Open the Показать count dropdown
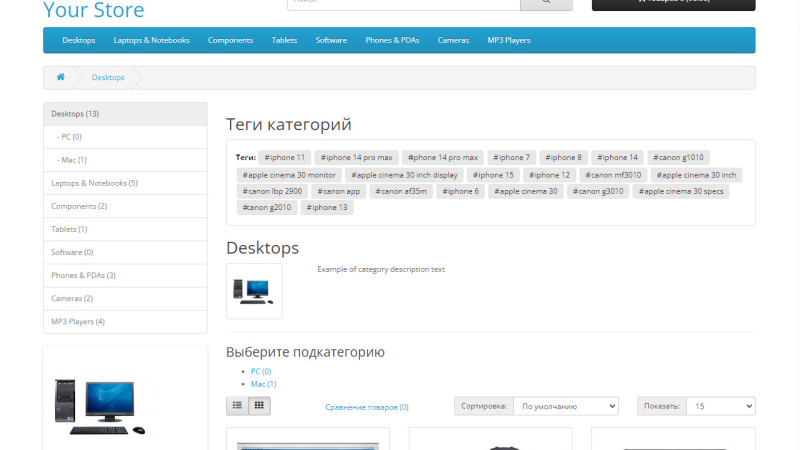Viewport: 800px width, 450px height. [720, 406]
